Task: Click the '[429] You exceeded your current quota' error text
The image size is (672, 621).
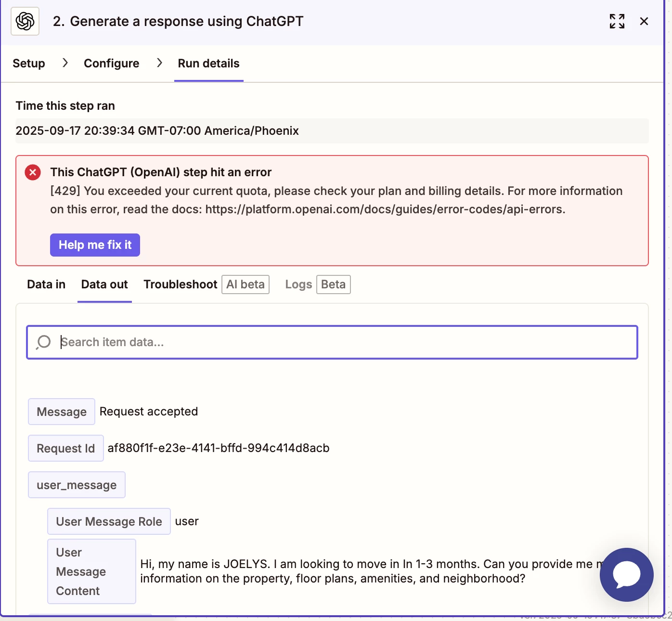Action: [x=336, y=200]
